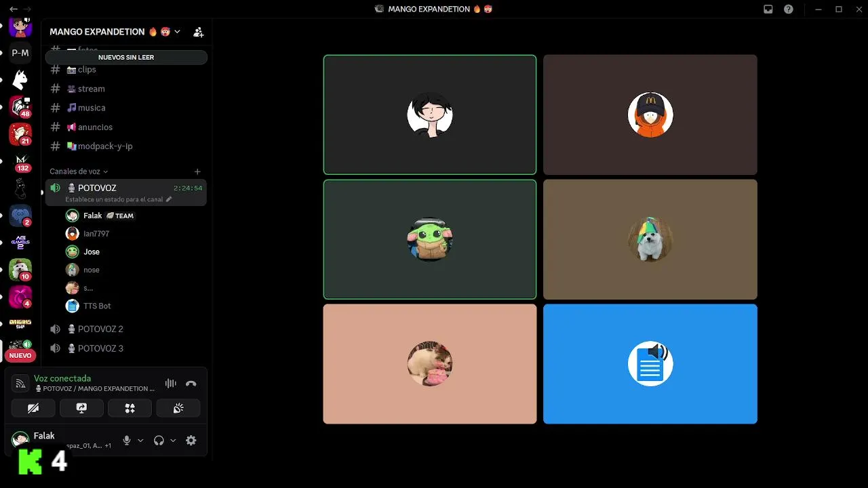Open the server with 48 notifications
This screenshot has width=868, height=488.
click(x=20, y=106)
